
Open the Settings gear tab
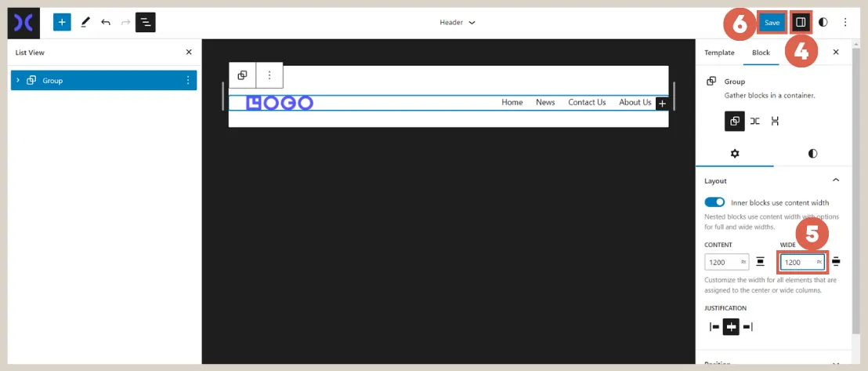[x=735, y=154]
